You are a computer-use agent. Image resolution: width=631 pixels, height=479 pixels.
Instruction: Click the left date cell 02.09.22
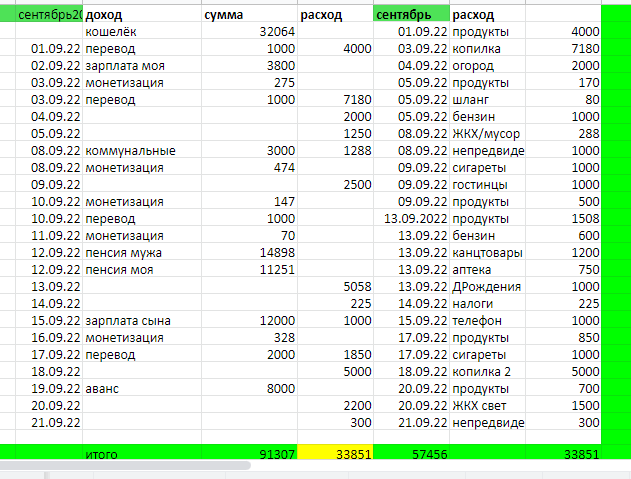(x=49, y=66)
